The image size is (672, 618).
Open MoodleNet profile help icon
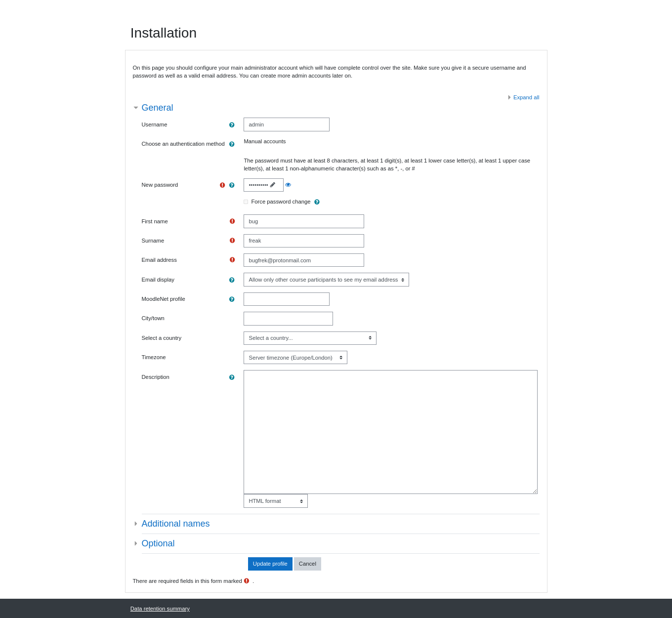click(x=232, y=299)
